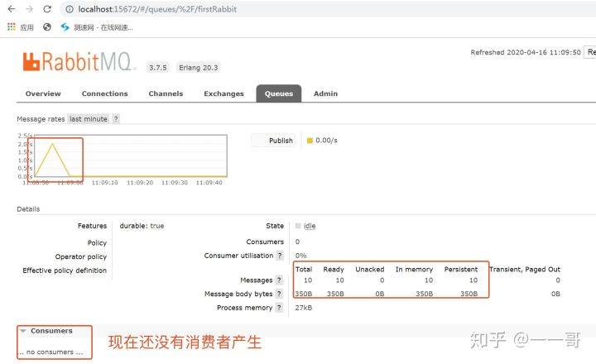Reload the page with the refresh icon

[x=47, y=9]
